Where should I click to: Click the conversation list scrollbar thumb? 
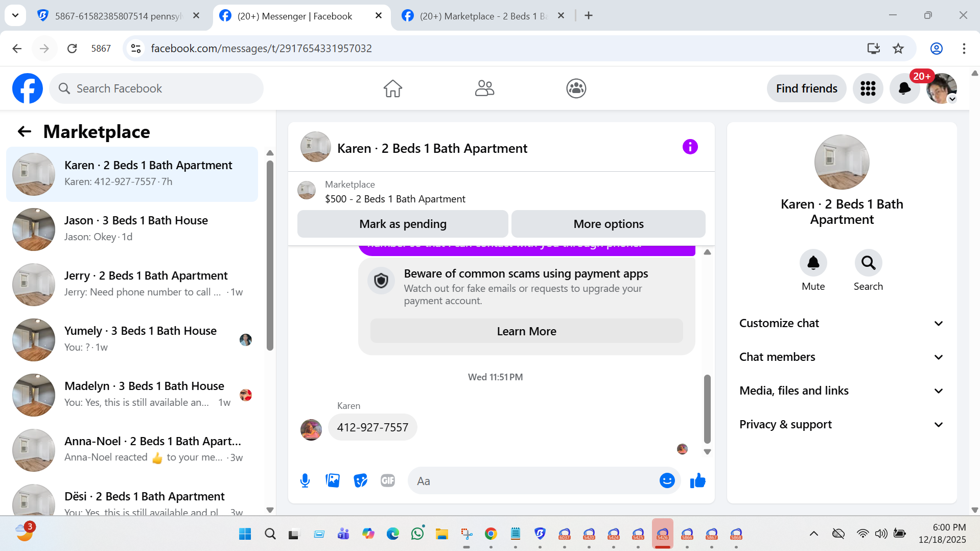click(270, 256)
